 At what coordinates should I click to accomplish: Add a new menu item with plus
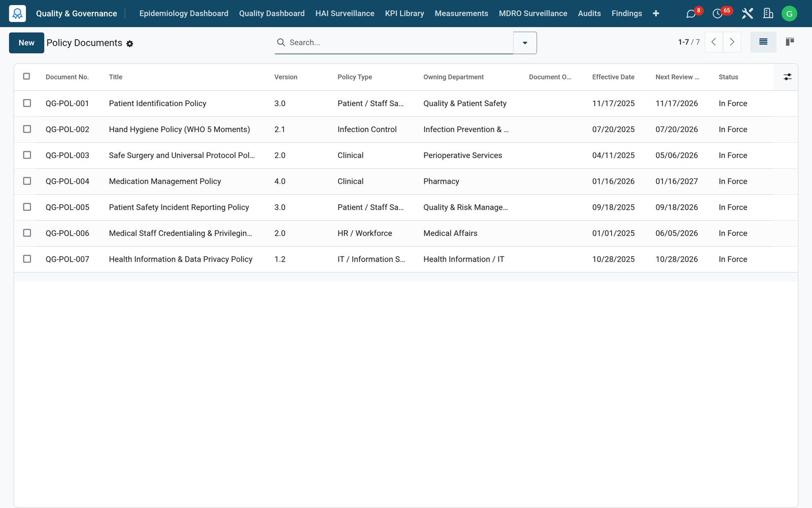656,14
